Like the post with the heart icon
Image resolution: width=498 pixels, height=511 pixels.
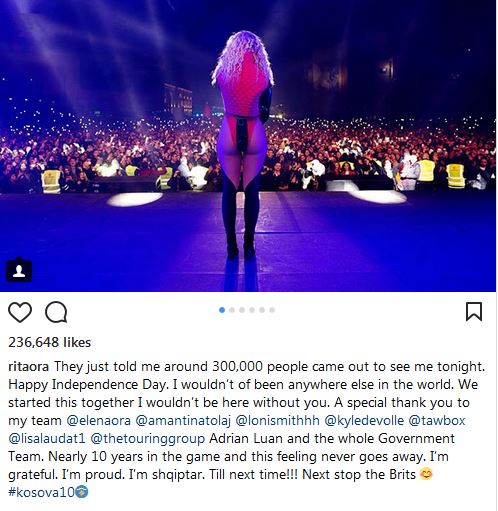click(20, 312)
